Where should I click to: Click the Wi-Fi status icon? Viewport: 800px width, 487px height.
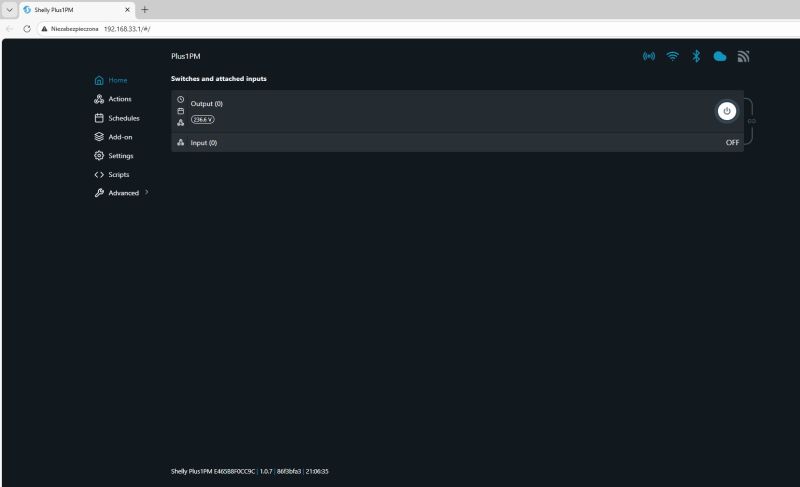(x=672, y=56)
